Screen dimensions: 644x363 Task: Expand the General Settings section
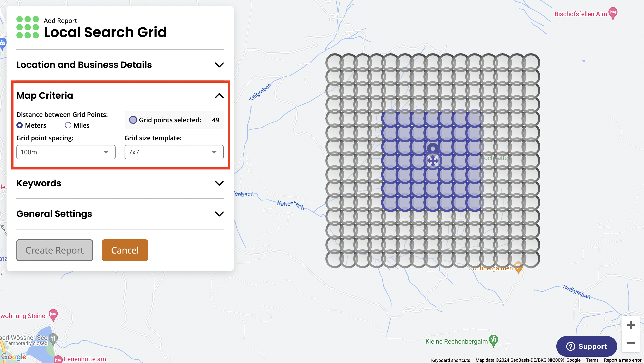point(219,214)
